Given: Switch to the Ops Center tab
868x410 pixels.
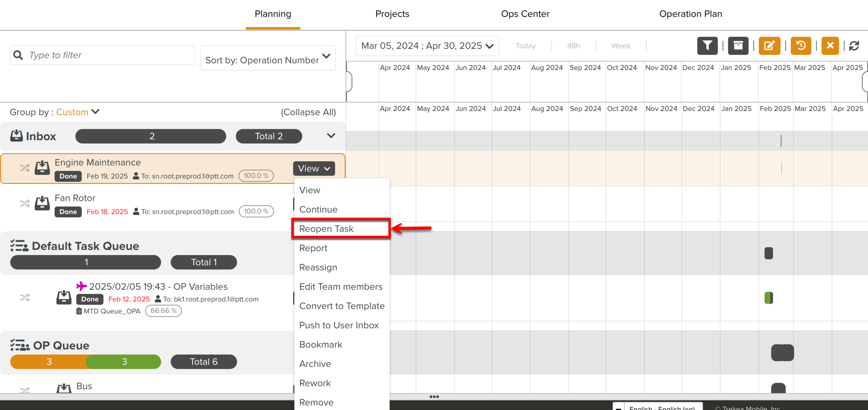Looking at the screenshot, I should (x=525, y=14).
